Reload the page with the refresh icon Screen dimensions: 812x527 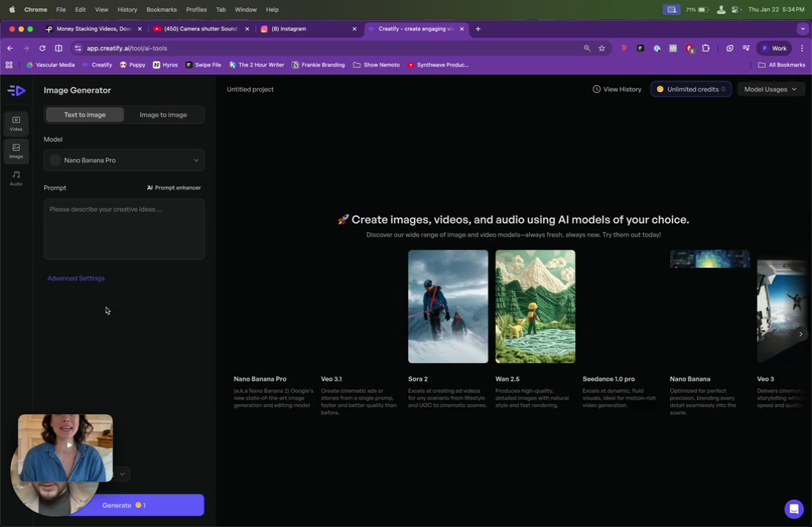(x=42, y=48)
